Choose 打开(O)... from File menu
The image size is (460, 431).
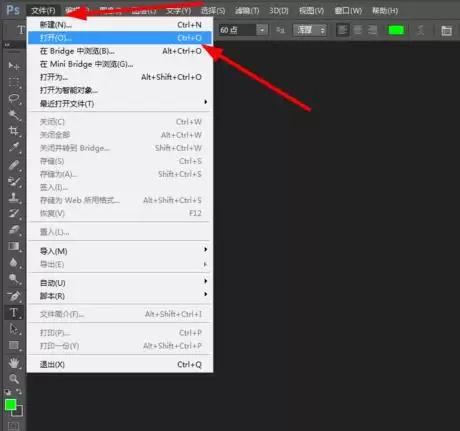click(x=120, y=38)
